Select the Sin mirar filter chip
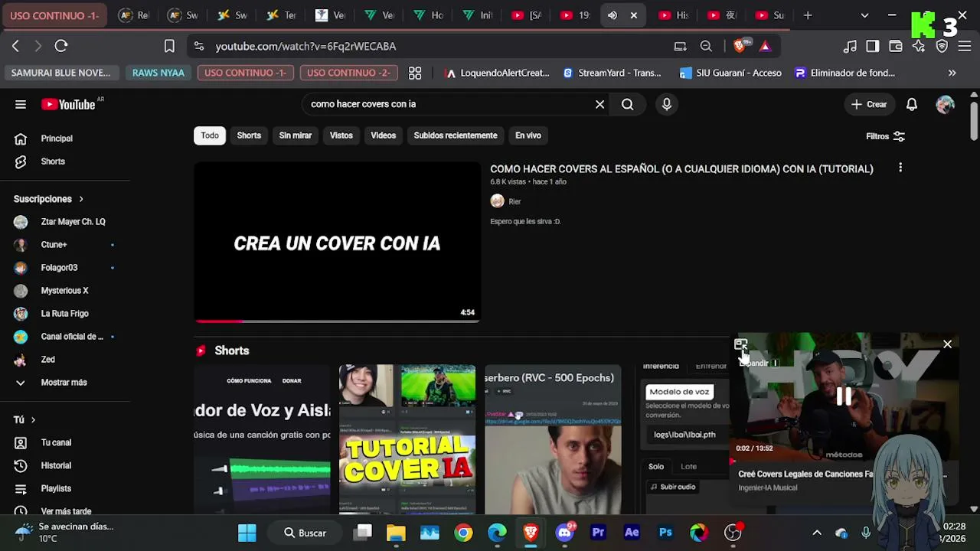Screen dimensions: 980x551 click(296, 135)
